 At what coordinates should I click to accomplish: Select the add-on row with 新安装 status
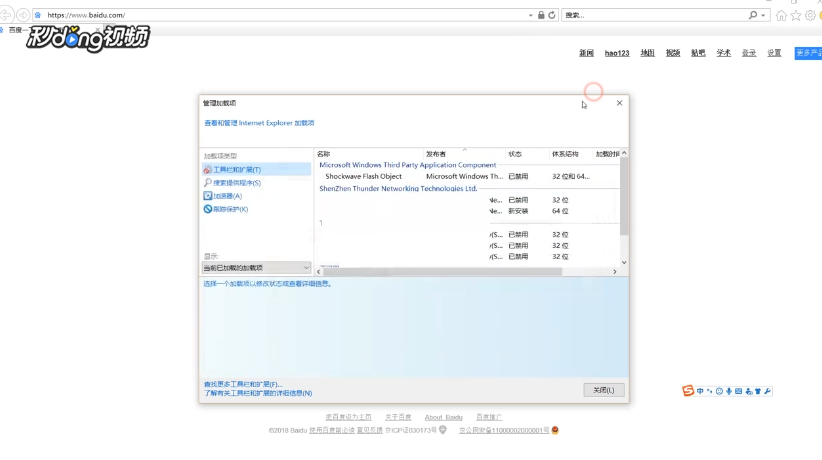click(468, 211)
